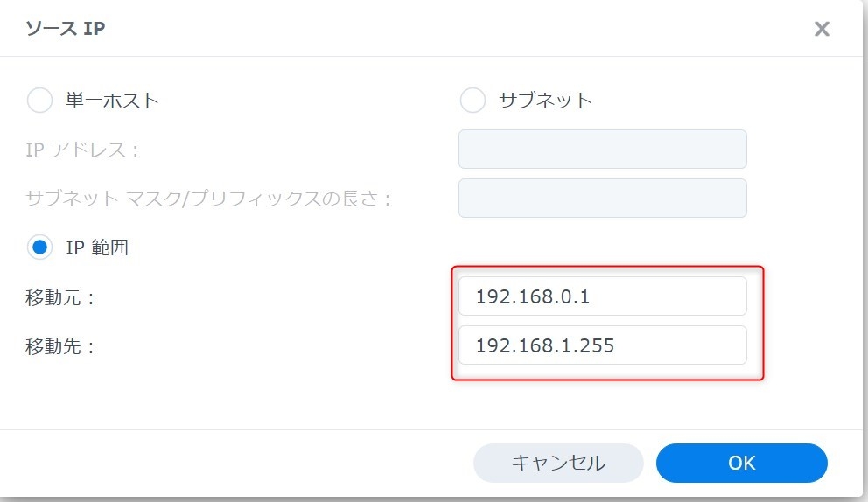868x502 pixels.
Task: Click the IP アドレス: field label
Action: (82, 150)
